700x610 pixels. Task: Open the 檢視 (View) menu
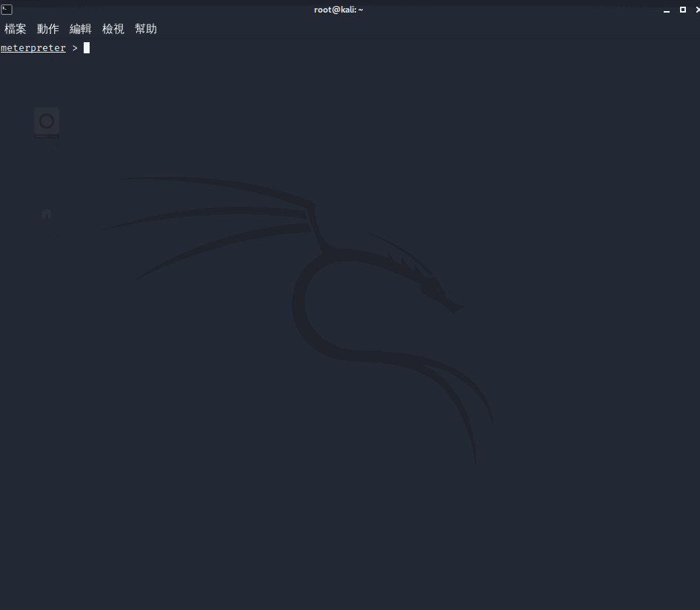pos(113,29)
